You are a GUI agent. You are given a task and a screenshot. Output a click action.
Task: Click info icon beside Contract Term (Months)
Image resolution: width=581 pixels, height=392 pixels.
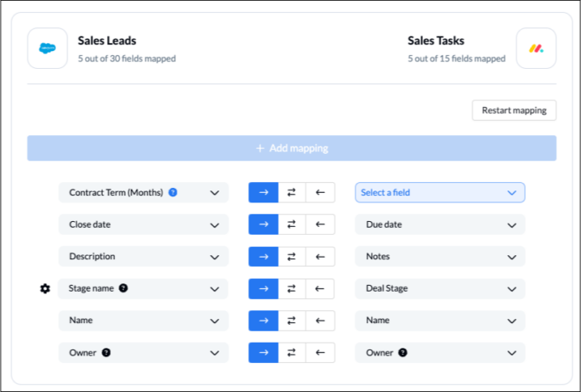173,192
